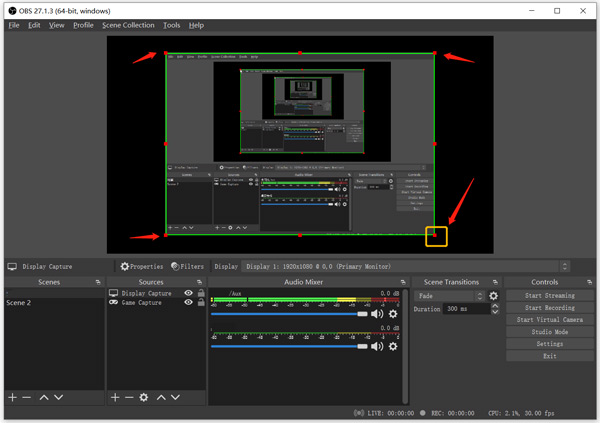The image size is (600, 423).
Task: Click the preview top-left red handle
Action: coord(166,53)
